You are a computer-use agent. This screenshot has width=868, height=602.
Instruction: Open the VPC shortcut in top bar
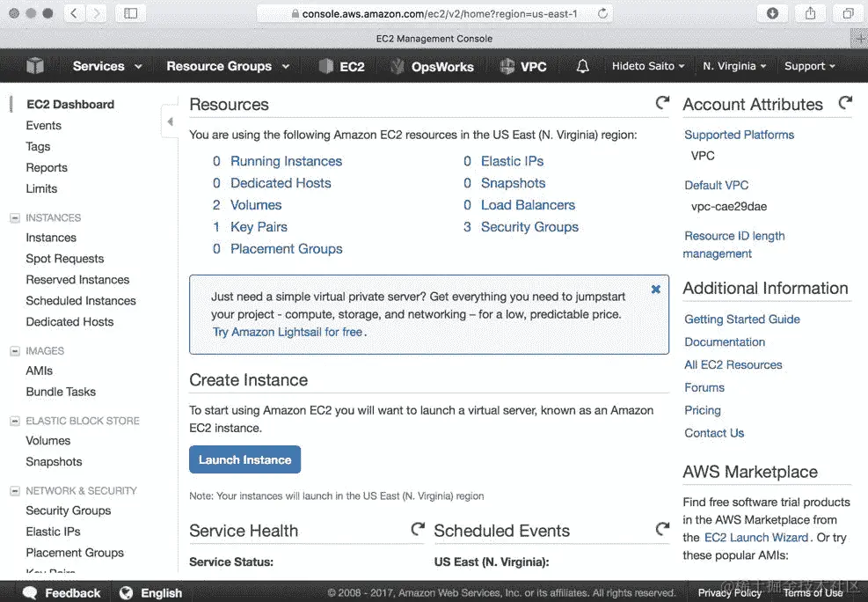[x=523, y=67]
